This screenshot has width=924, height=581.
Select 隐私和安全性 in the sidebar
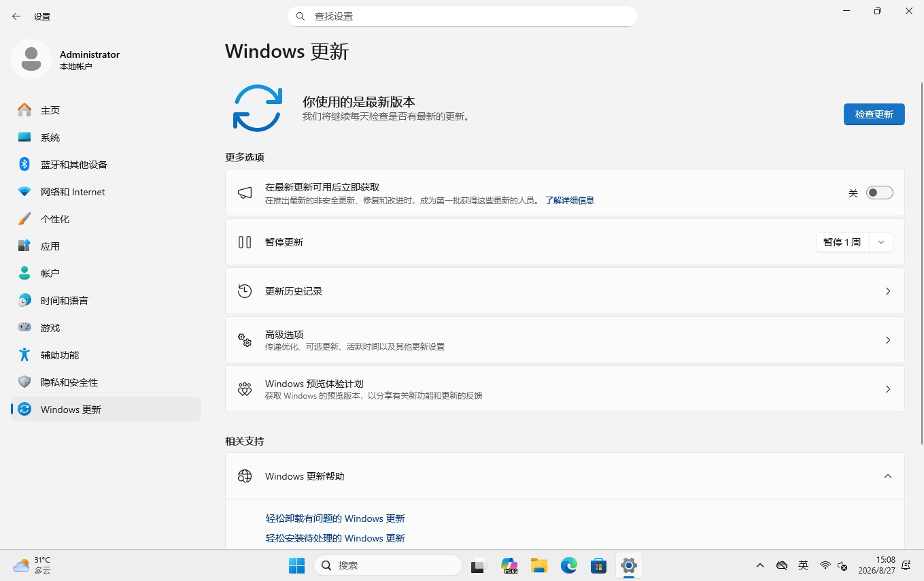point(106,382)
